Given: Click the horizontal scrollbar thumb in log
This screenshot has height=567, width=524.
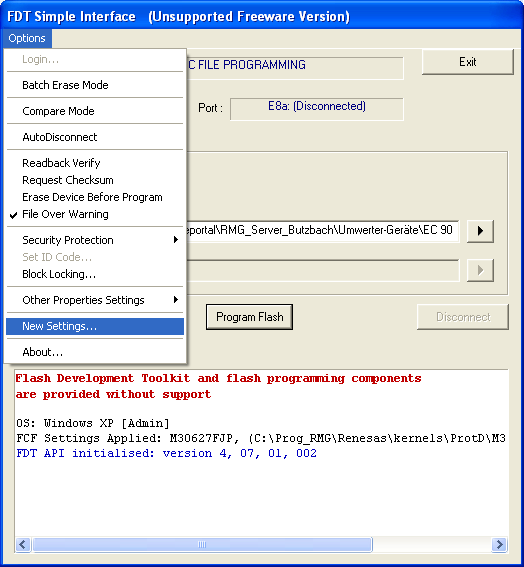Looking at the screenshot, I should click(203, 544).
